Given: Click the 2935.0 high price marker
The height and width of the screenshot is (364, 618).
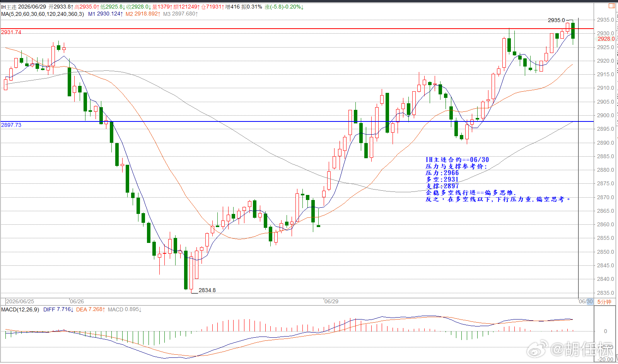Looking at the screenshot, I should [556, 20].
